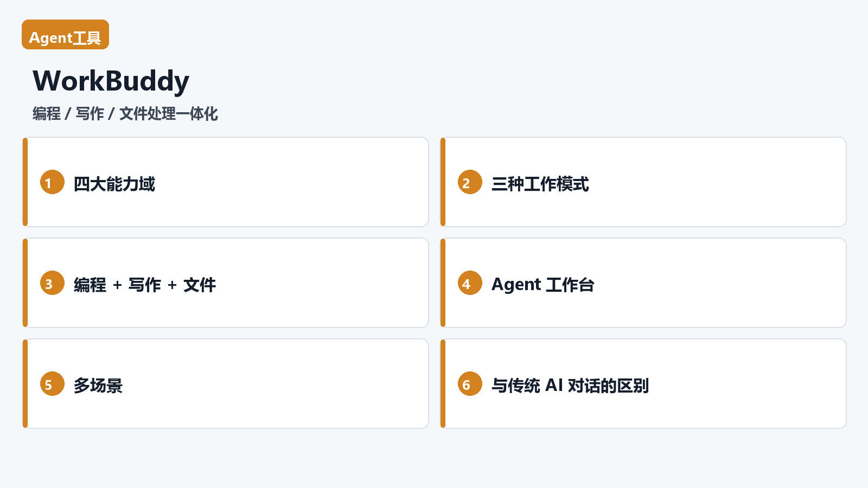Click the subtitle 编程 / 写作 / 文件处理一体化

pyautogui.click(x=125, y=113)
